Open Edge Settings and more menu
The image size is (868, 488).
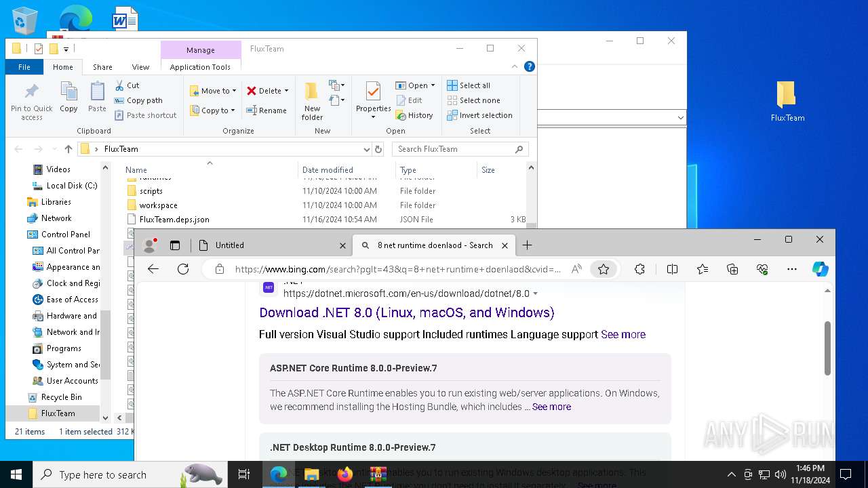point(792,269)
